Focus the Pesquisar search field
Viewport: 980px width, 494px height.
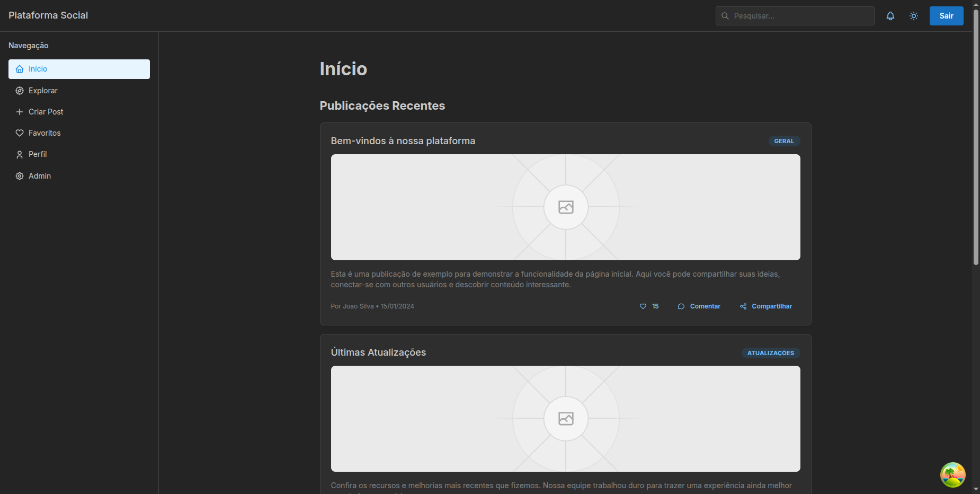[x=800, y=16]
